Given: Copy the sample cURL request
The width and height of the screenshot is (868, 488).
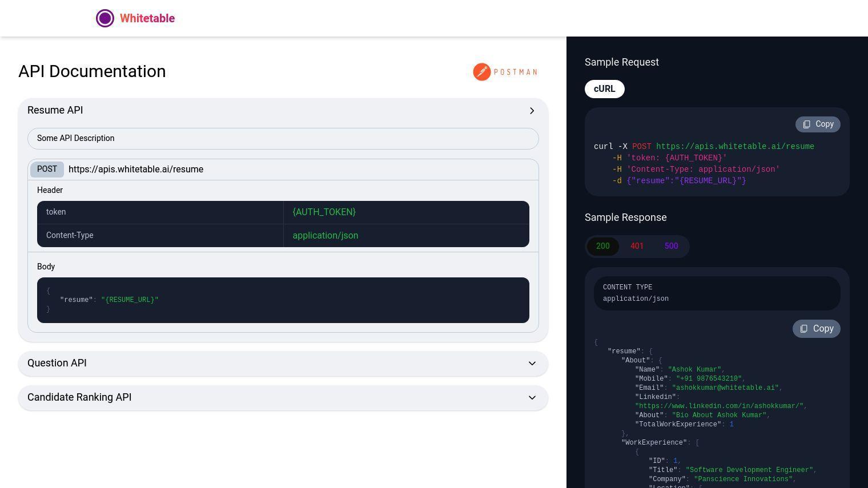Looking at the screenshot, I should point(818,124).
